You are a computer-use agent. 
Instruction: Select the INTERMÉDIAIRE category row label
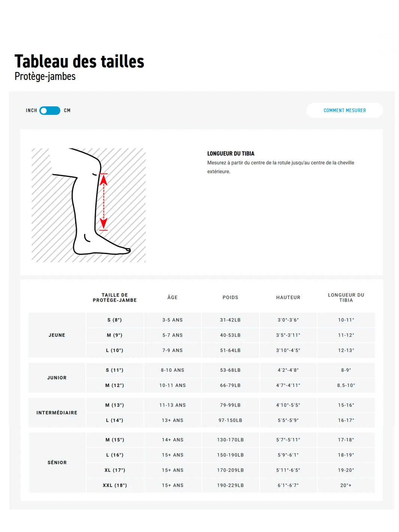pos(57,412)
